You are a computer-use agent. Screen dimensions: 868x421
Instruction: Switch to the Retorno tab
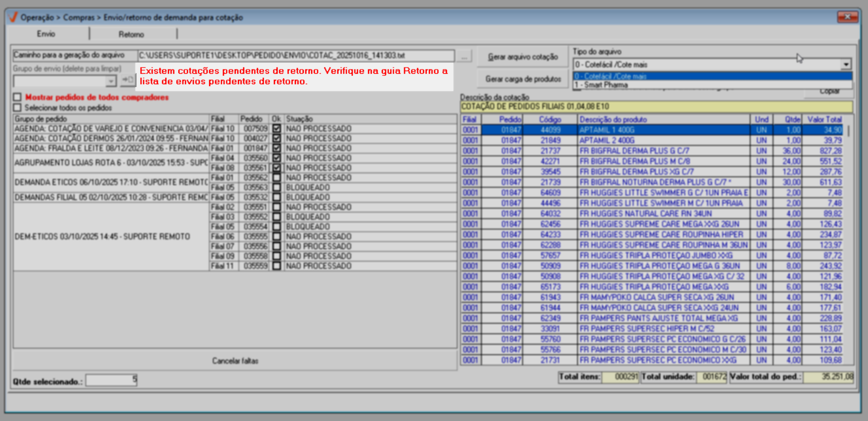point(131,35)
